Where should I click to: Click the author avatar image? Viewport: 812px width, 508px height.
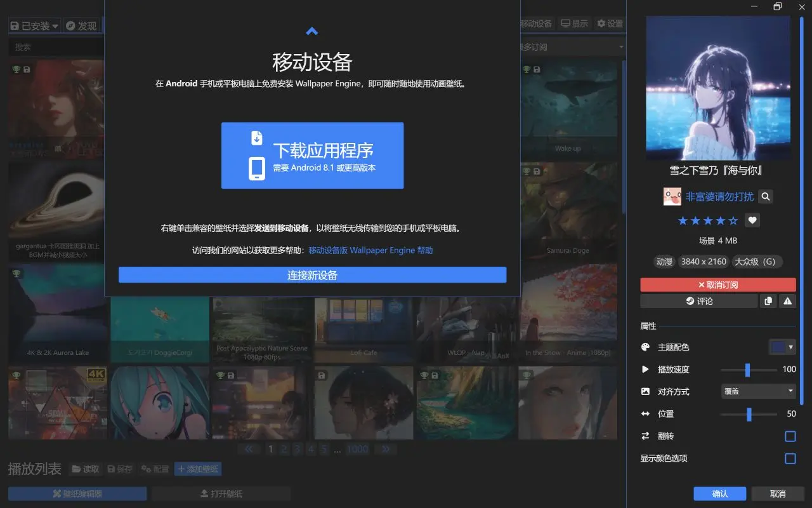[x=672, y=197]
